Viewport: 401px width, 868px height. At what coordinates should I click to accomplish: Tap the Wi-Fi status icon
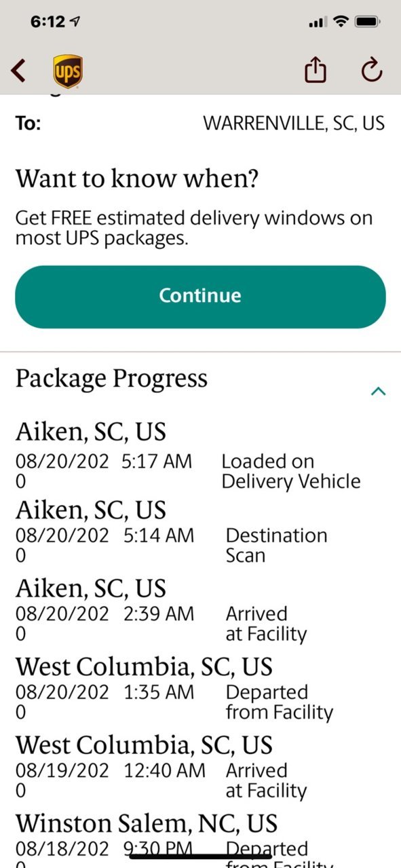[x=339, y=22]
